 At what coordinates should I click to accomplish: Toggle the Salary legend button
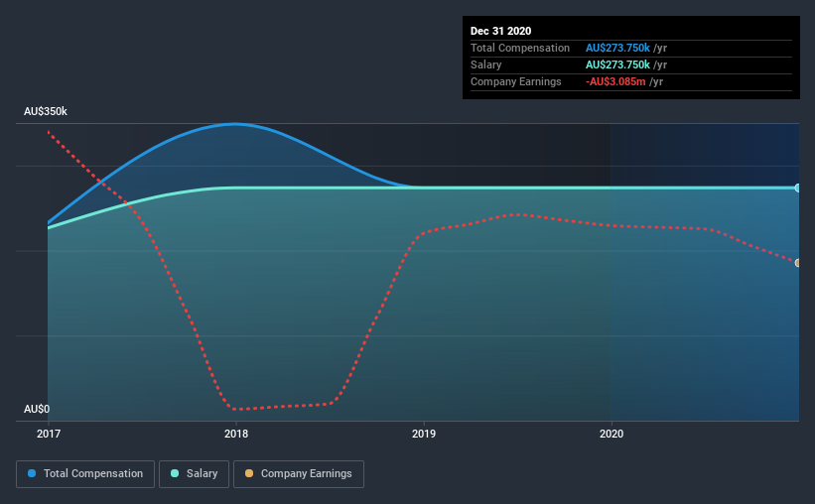pos(194,474)
